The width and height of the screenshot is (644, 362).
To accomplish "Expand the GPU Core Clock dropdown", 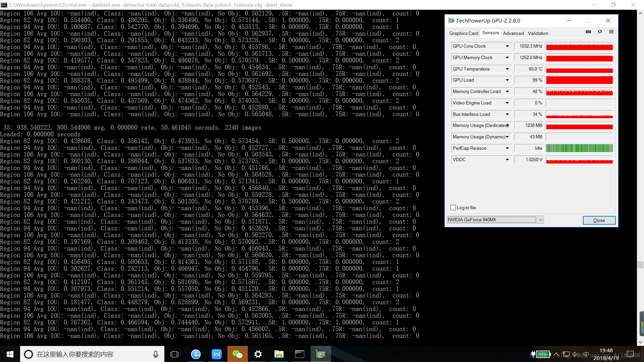I will point(507,46).
